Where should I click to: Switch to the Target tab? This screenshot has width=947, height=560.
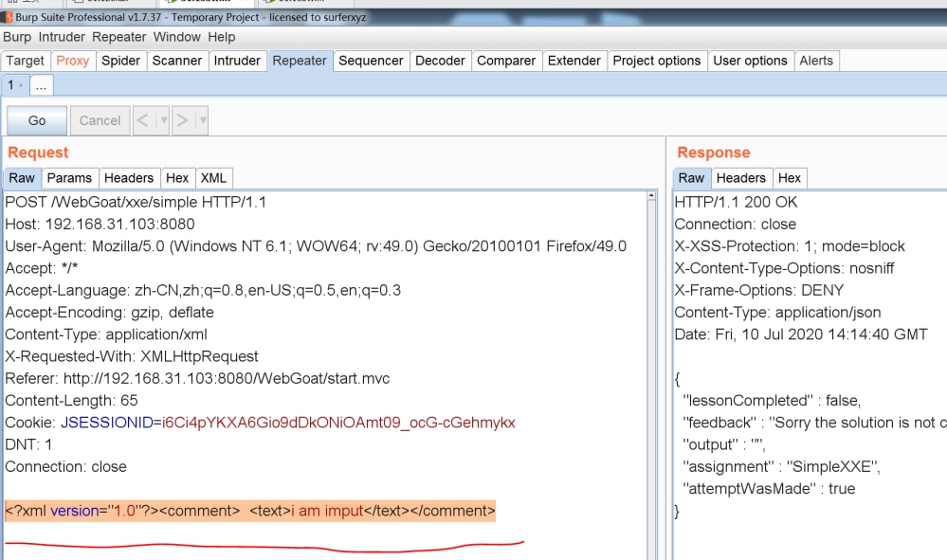tap(26, 61)
